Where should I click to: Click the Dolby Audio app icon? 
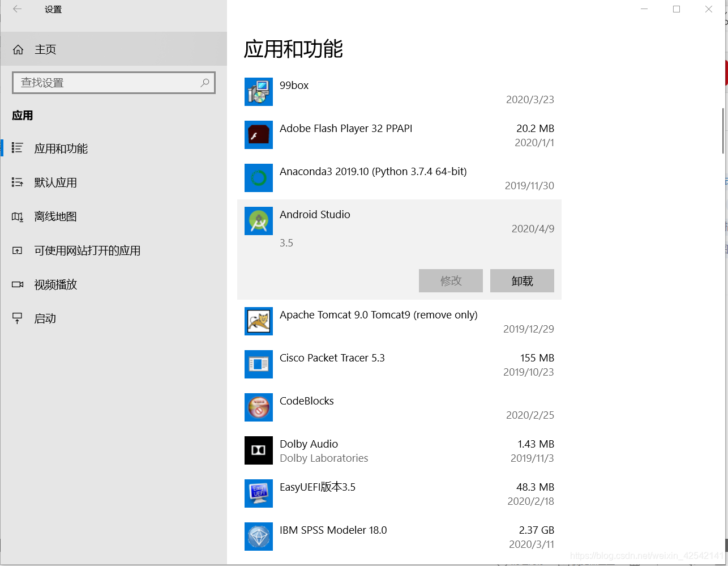click(259, 450)
